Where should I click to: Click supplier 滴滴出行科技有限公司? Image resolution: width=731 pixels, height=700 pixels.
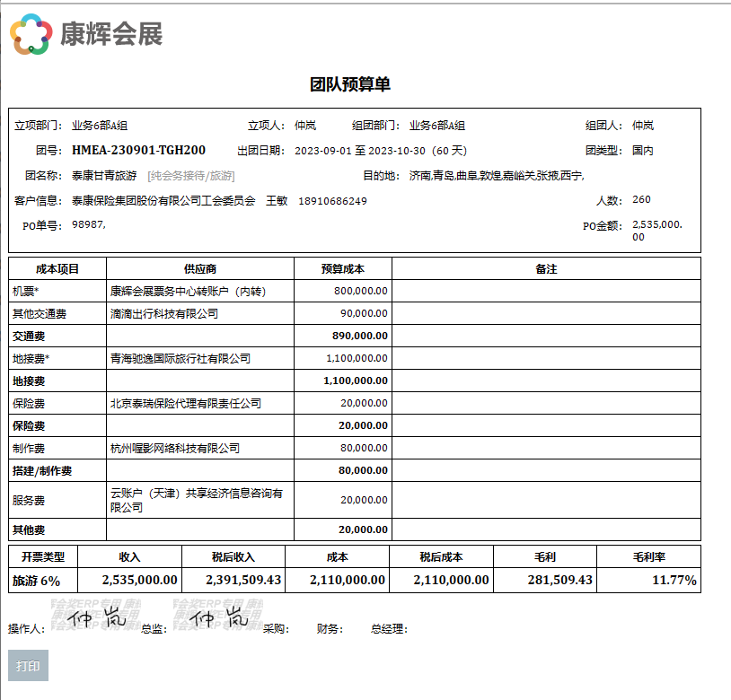[x=164, y=313]
